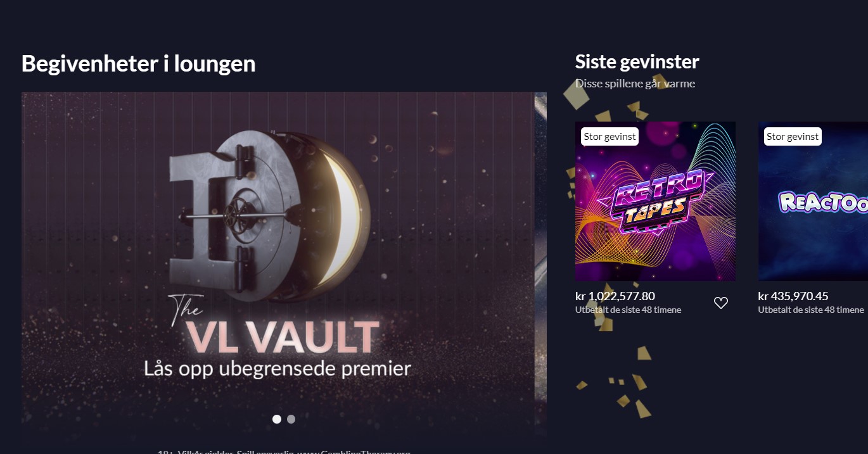
Task: Click the VL VAULT banner title
Action: coord(282,337)
